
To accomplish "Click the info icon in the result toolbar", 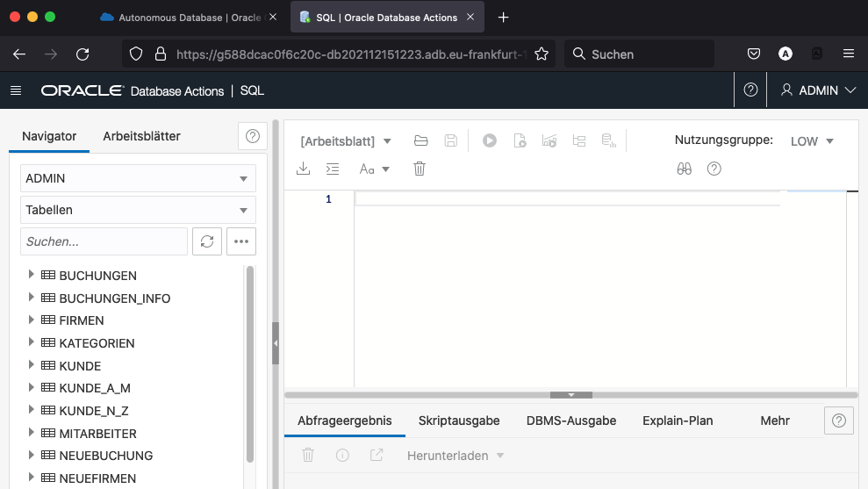I will [x=342, y=456].
